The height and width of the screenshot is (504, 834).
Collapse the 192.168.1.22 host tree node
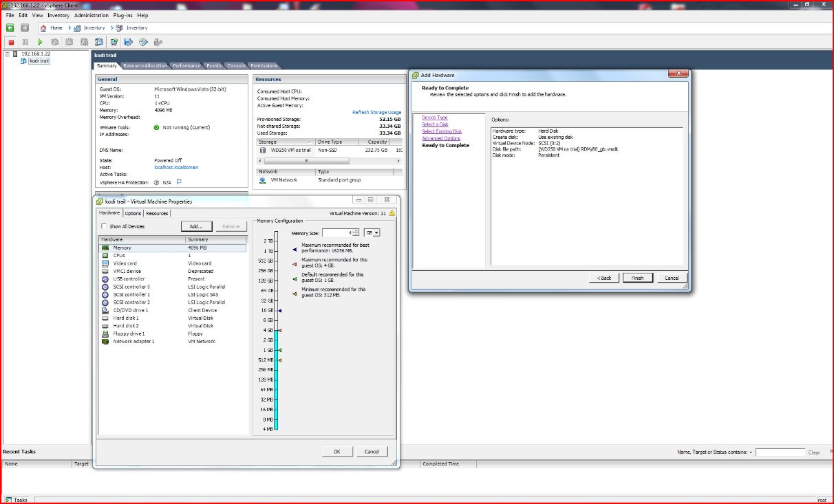pos(7,54)
